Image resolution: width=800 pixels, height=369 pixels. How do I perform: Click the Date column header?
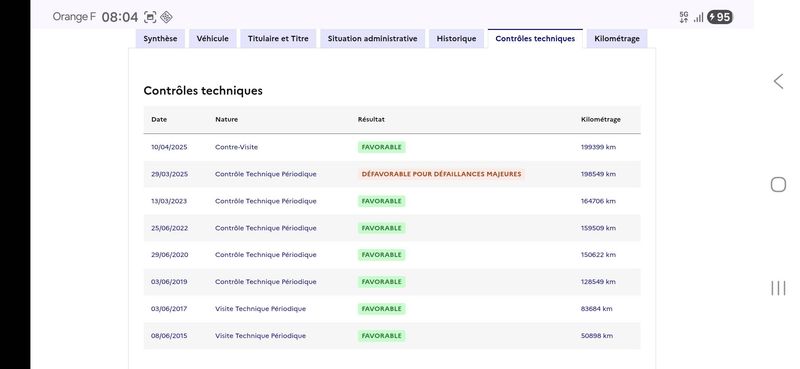point(159,119)
